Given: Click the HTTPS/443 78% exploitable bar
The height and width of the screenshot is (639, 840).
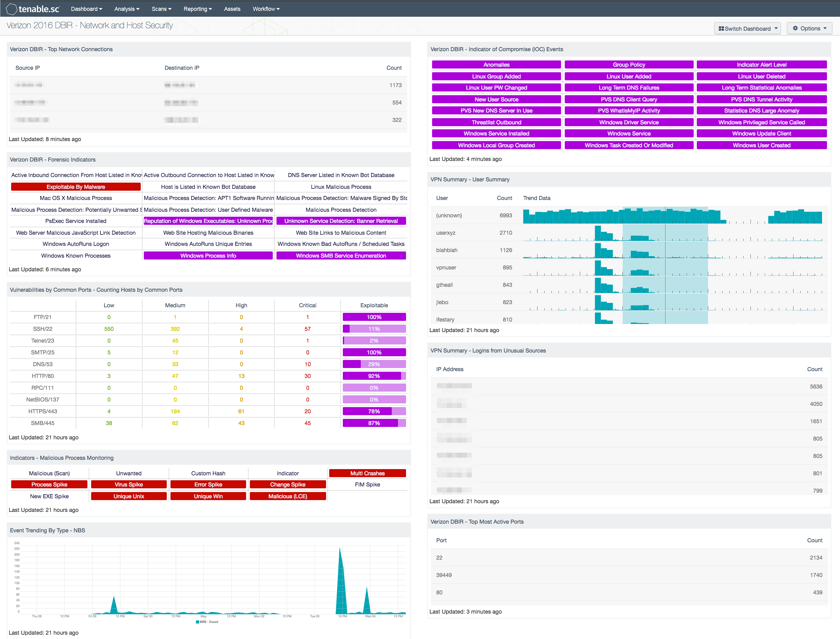Looking at the screenshot, I should [374, 411].
